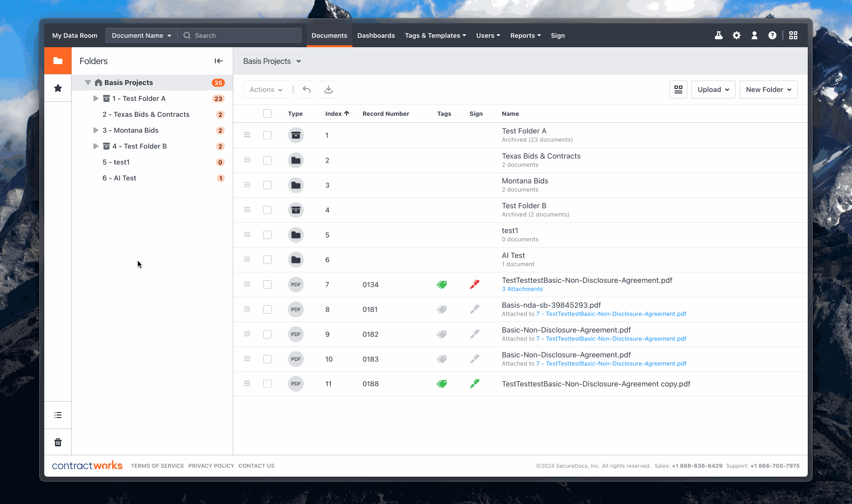This screenshot has height=504, width=852.
Task: Click the red sign pen for row 7
Action: click(474, 284)
